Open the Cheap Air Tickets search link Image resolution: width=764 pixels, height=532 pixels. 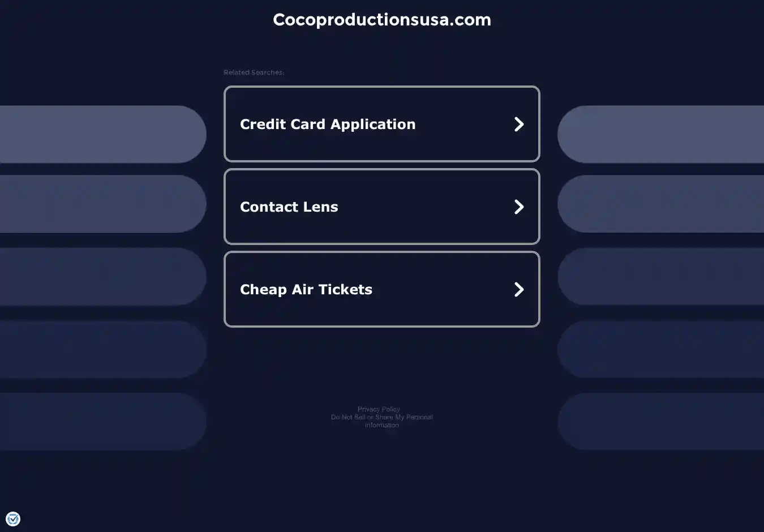click(306, 289)
